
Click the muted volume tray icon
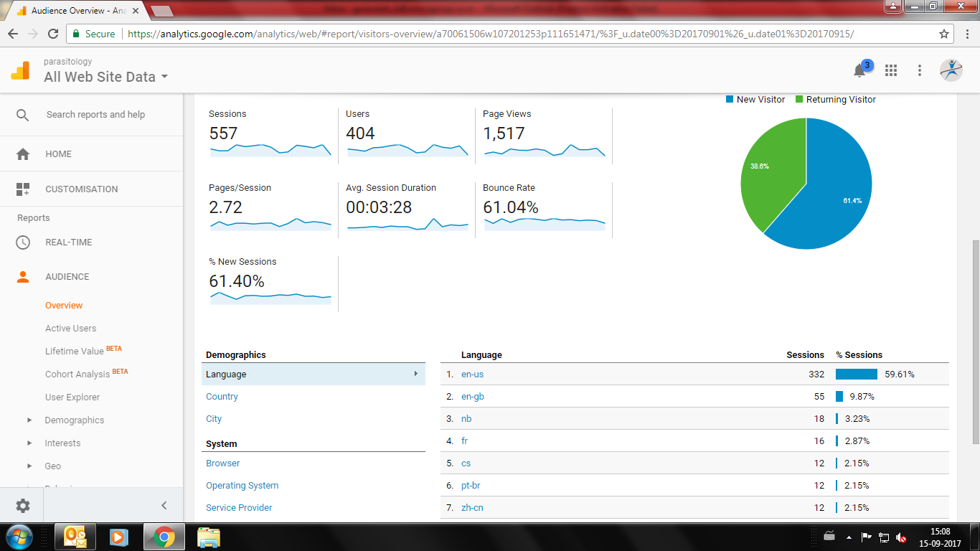[902, 537]
